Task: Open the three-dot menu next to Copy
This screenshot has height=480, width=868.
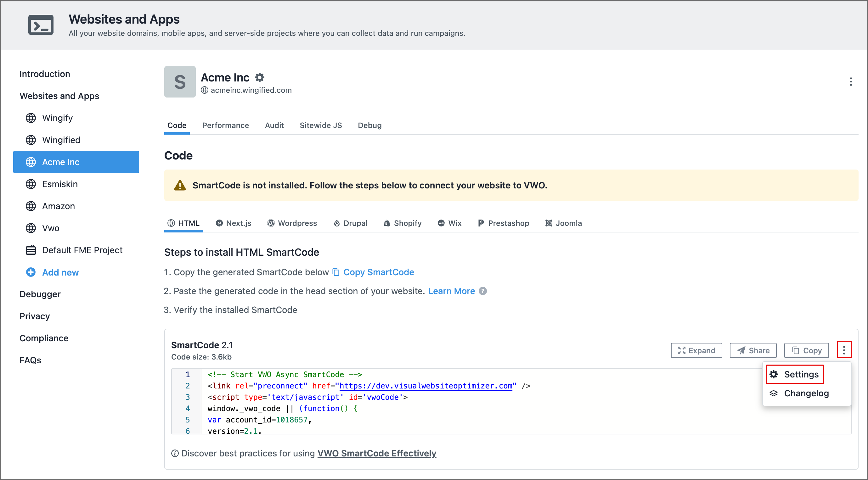Action: (x=844, y=350)
